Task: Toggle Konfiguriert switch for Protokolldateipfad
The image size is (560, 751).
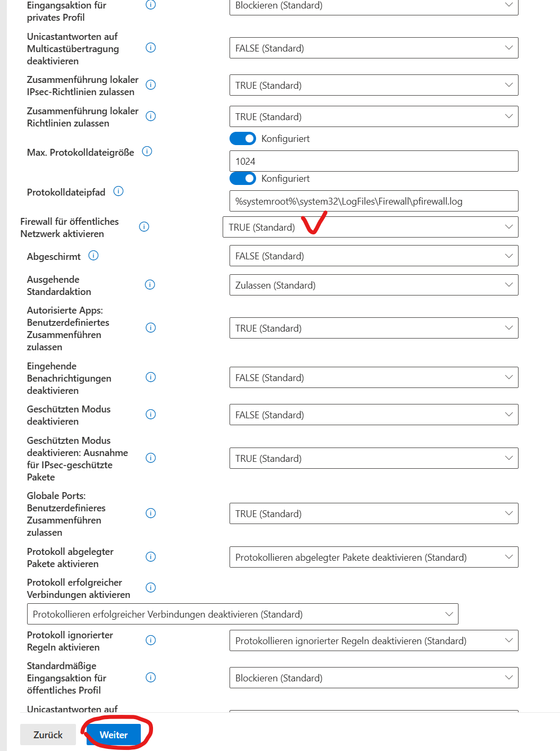Action: coord(243,179)
